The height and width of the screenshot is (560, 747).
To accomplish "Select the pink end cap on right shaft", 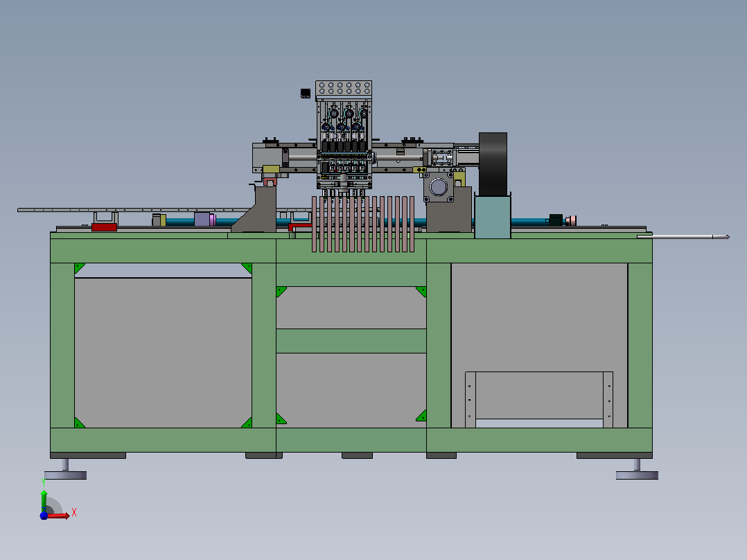I will pyautogui.click(x=571, y=220).
